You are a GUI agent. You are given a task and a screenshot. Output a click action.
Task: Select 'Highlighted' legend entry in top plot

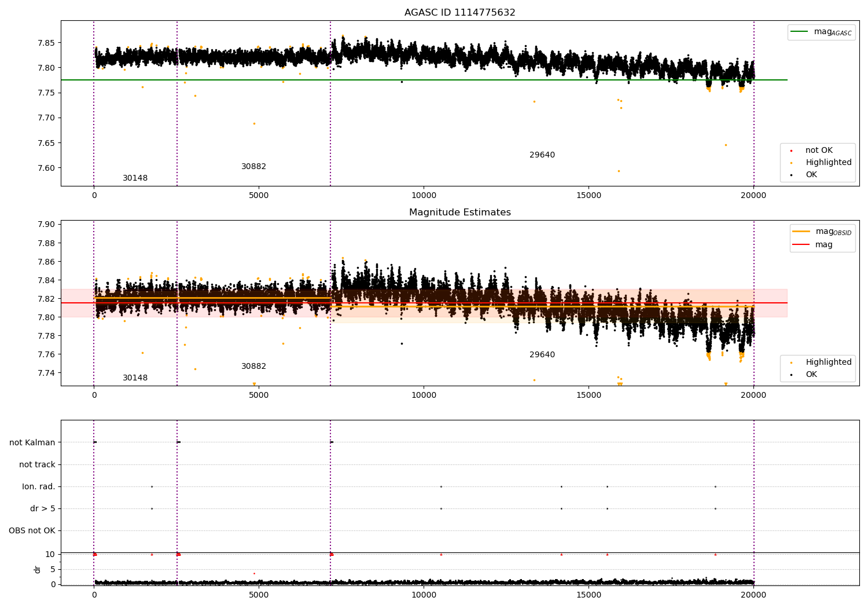(828, 163)
